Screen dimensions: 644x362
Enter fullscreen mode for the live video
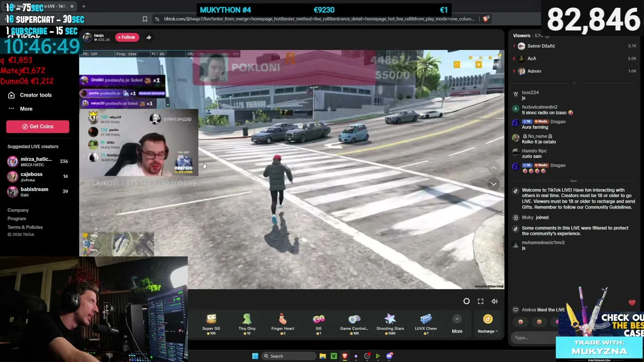pyautogui.click(x=480, y=301)
